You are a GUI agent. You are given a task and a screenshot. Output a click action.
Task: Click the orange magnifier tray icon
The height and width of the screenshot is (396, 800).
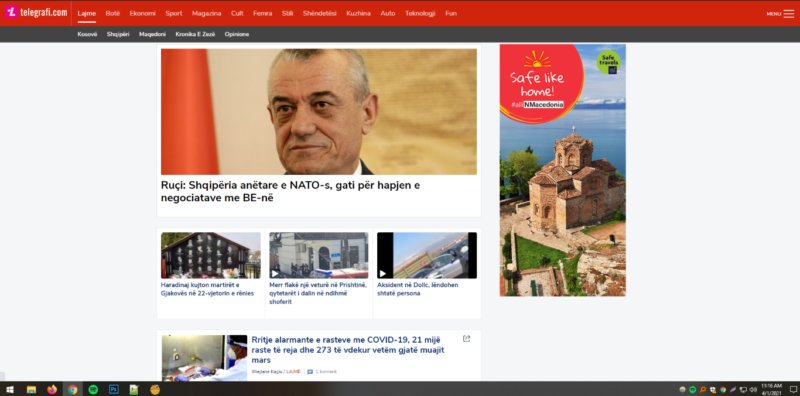(703, 389)
